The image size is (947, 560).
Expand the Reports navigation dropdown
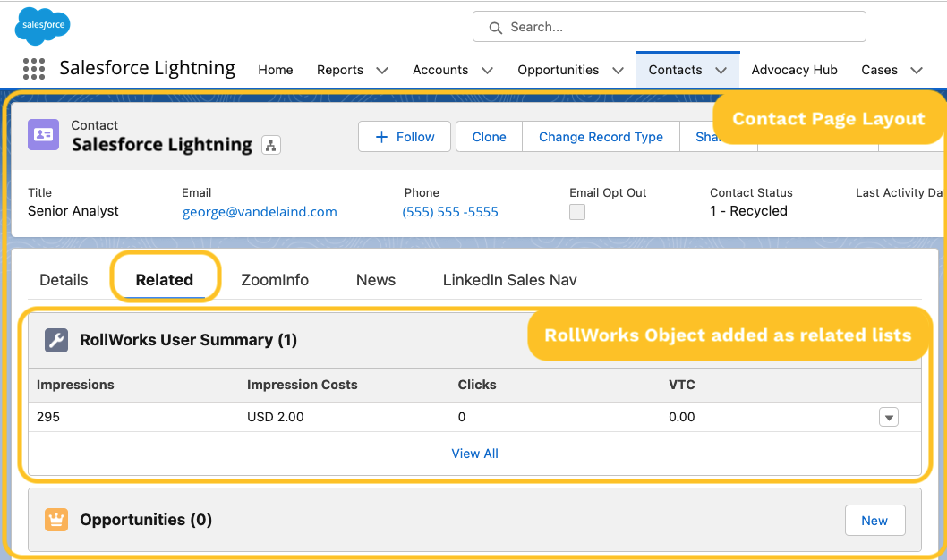click(x=382, y=70)
